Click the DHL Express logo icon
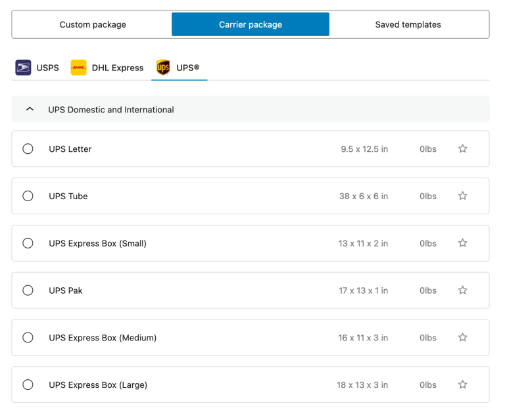Screen dimensions: 505x420 78,68
